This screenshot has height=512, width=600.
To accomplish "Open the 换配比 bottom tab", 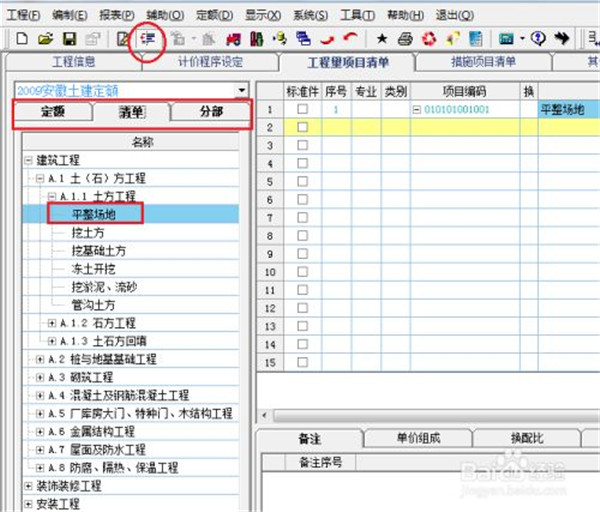I will pos(527,438).
